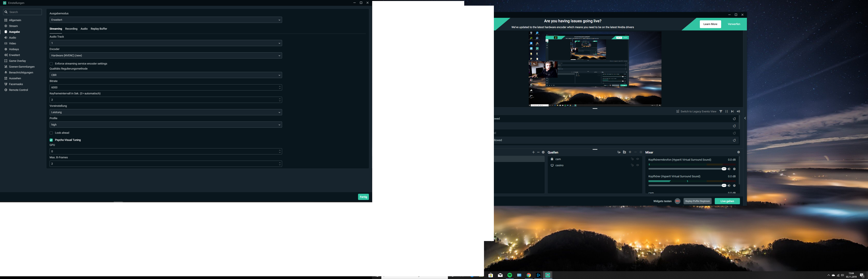Open the Ausgabemodus dropdown

point(165,20)
